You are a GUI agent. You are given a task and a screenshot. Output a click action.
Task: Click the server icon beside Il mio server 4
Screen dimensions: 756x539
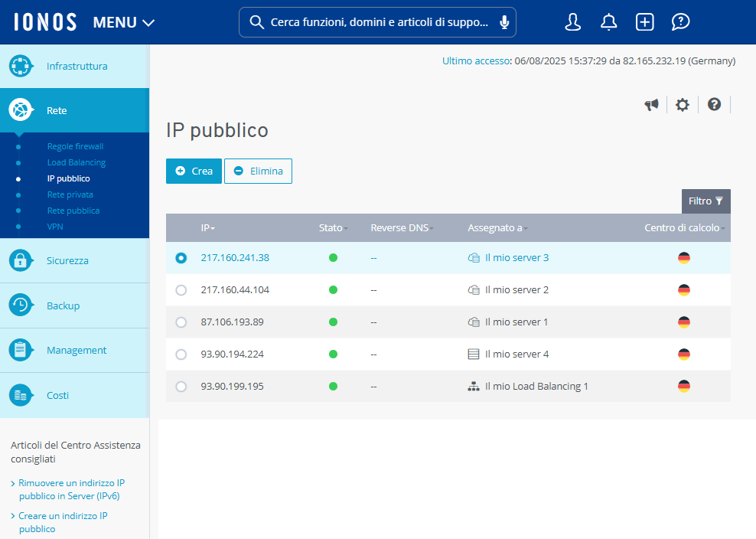click(474, 354)
